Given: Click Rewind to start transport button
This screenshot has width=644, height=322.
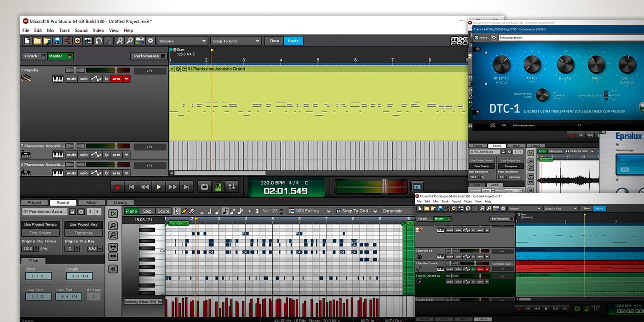Looking at the screenshot, I should pyautogui.click(x=131, y=187).
